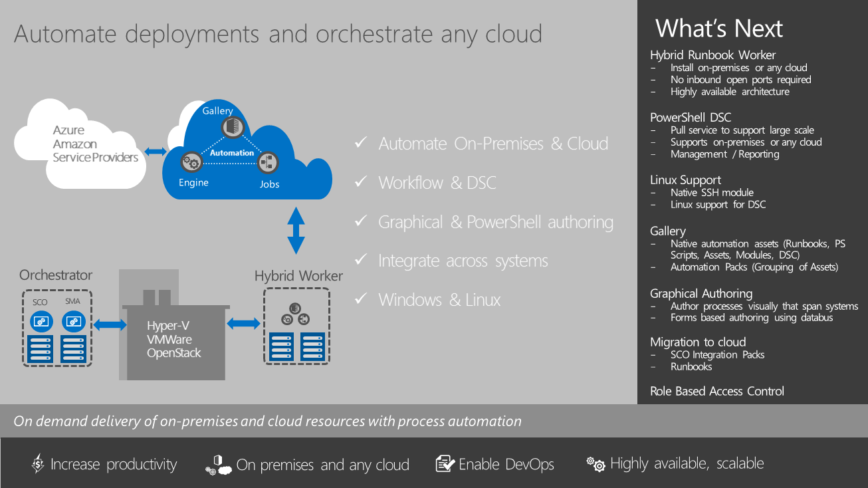Click the Gallery icon in the Automation cloud
Viewport: 868px width, 488px height.
click(232, 127)
